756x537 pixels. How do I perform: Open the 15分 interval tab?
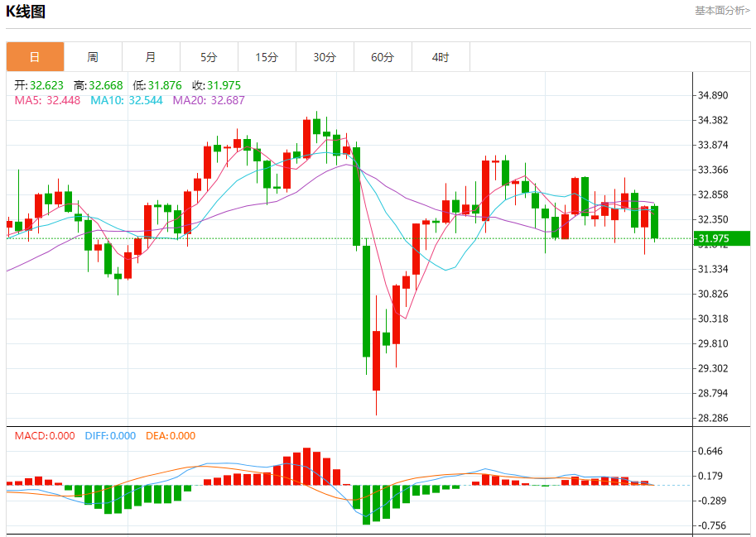(267, 57)
